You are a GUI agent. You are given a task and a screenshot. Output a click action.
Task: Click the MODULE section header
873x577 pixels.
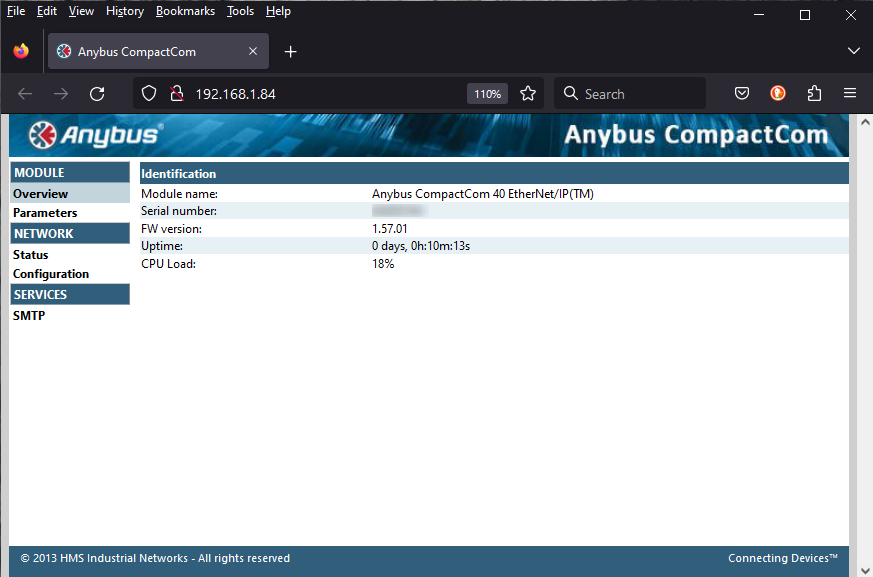tap(70, 173)
